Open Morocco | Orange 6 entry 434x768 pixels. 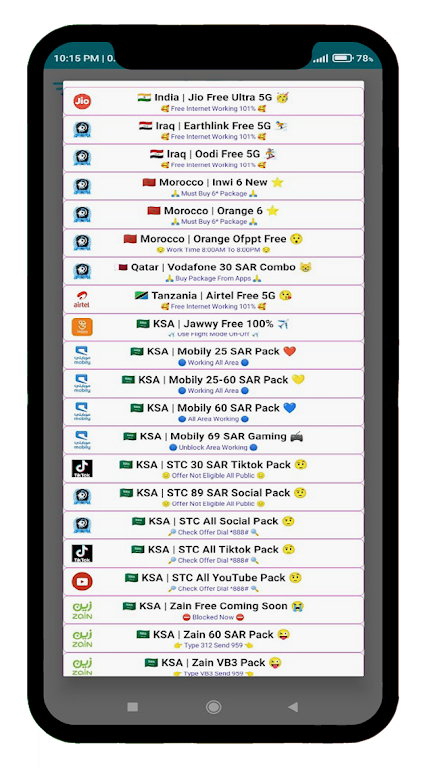pyautogui.click(x=214, y=215)
